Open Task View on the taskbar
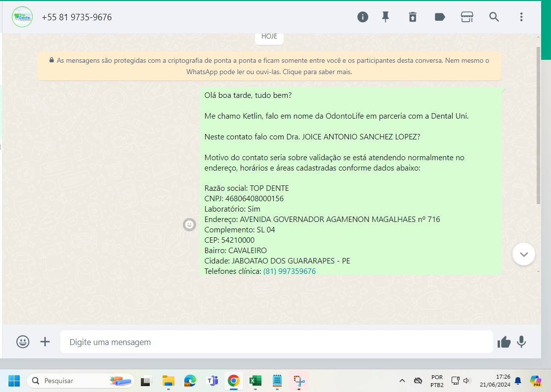Viewport: 551px width, 392px height. (146, 381)
